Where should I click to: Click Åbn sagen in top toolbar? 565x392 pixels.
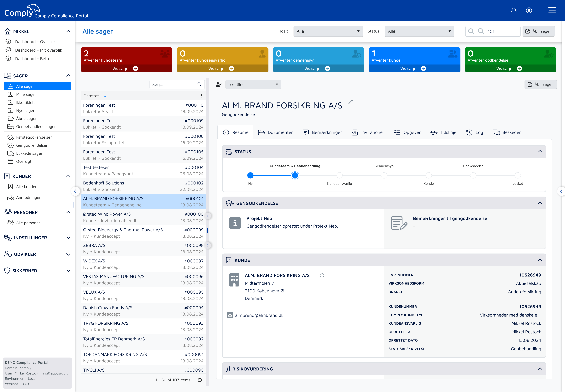538,31
